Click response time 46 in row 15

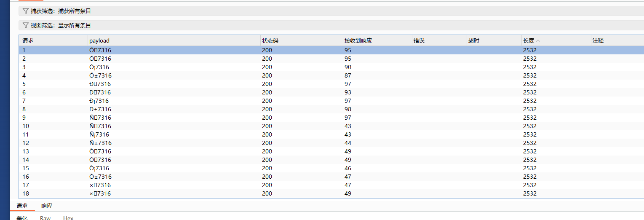348,168
